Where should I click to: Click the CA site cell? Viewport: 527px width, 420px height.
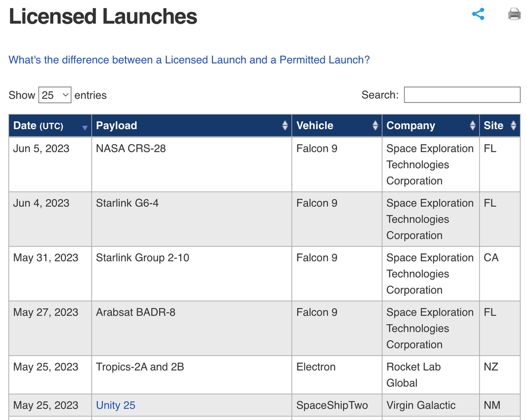click(500, 274)
